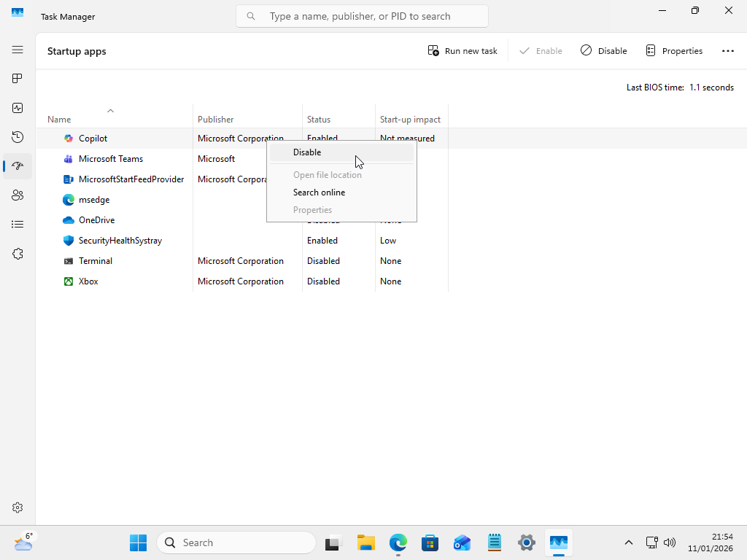Viewport: 747px width, 560px height.
Task: Open the Details page list icon
Action: (18, 225)
